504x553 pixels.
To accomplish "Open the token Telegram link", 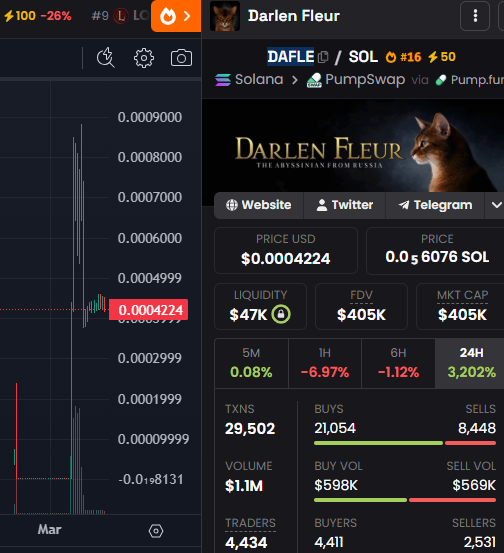I will pyautogui.click(x=435, y=205).
